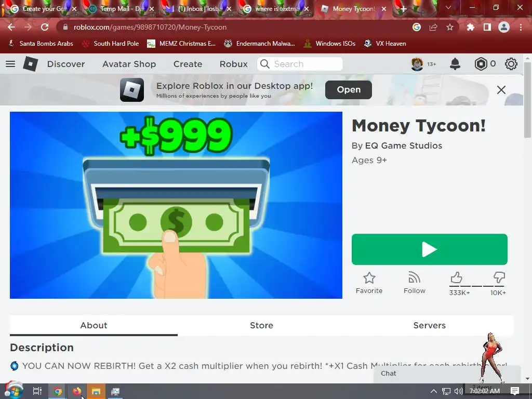Switch to the Temp Mail tab
The width and height of the screenshot is (532, 399).
tap(121, 9)
